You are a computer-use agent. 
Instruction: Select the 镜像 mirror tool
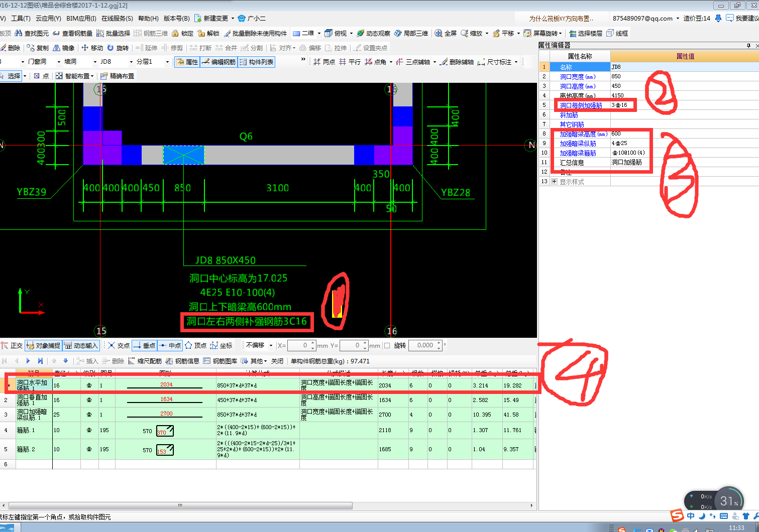(64, 48)
